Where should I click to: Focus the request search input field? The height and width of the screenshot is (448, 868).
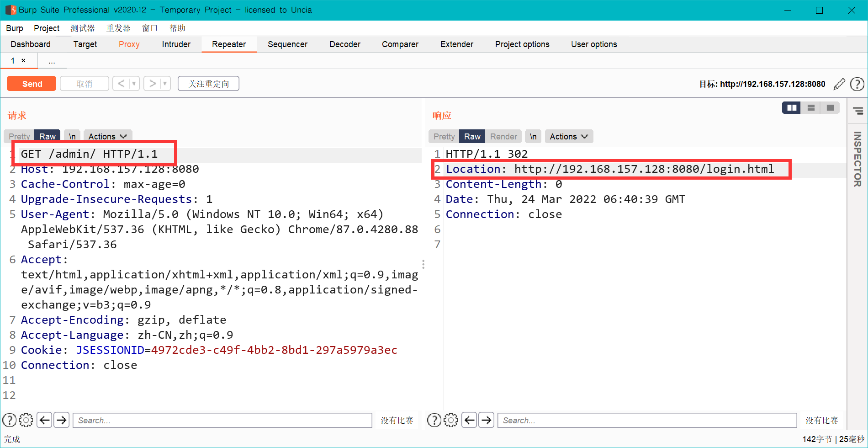[x=222, y=420]
